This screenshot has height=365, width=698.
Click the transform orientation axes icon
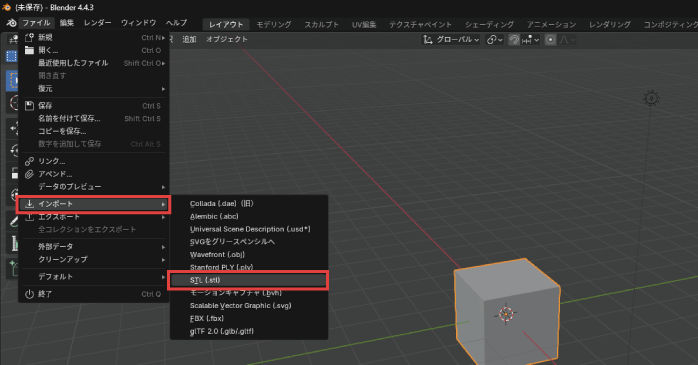pos(428,40)
